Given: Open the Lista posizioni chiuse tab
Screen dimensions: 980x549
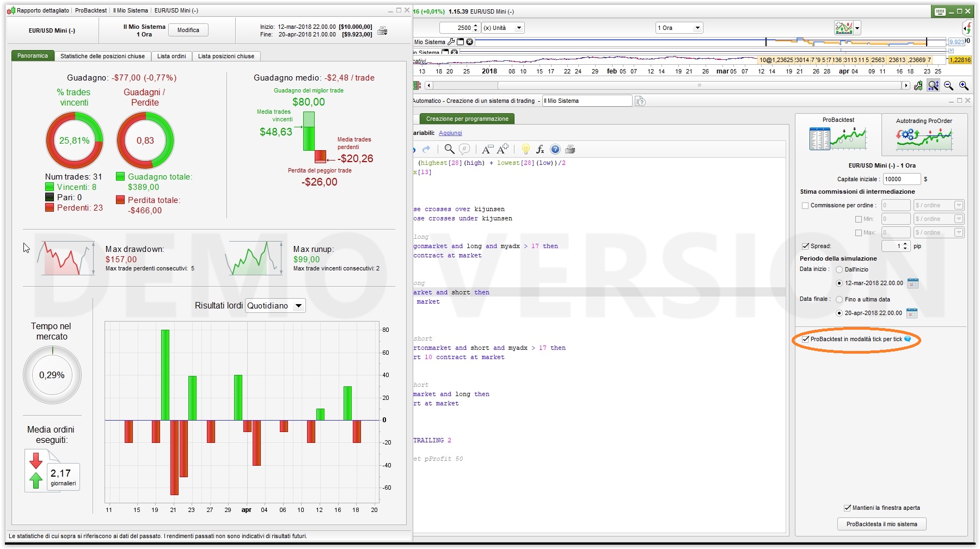Looking at the screenshot, I should tap(226, 56).
